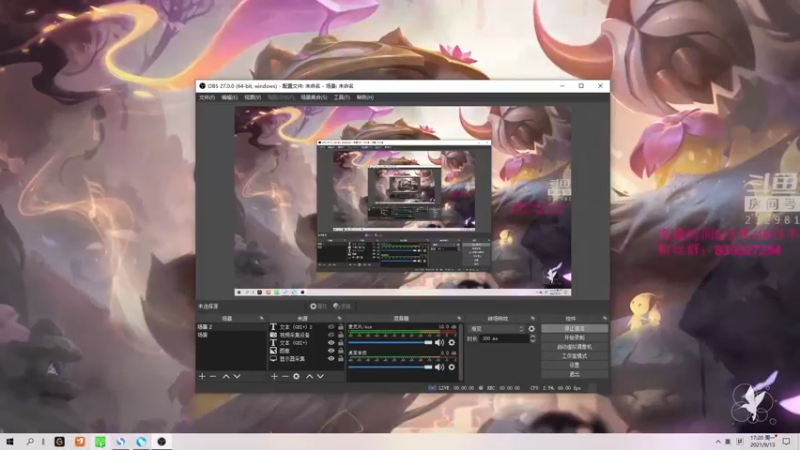Click the transition duration 300 ms field
Viewport: 800px width, 450px height.
point(504,338)
